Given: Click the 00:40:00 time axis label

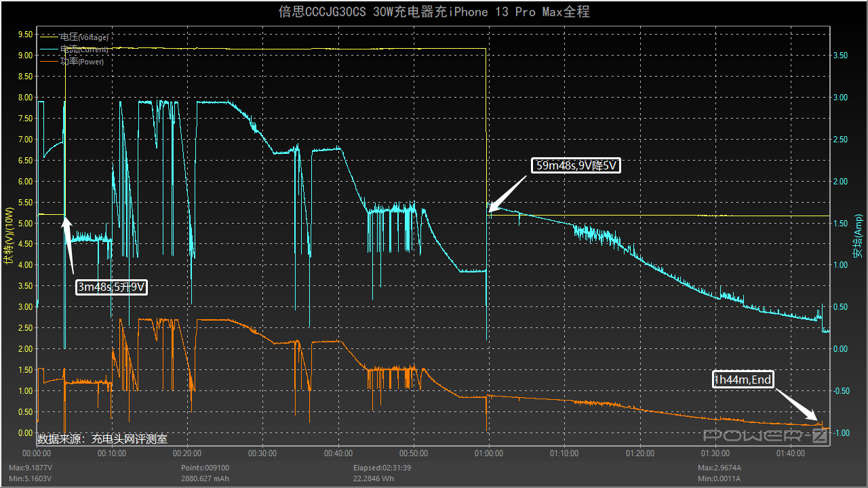Looking at the screenshot, I should tap(338, 453).
